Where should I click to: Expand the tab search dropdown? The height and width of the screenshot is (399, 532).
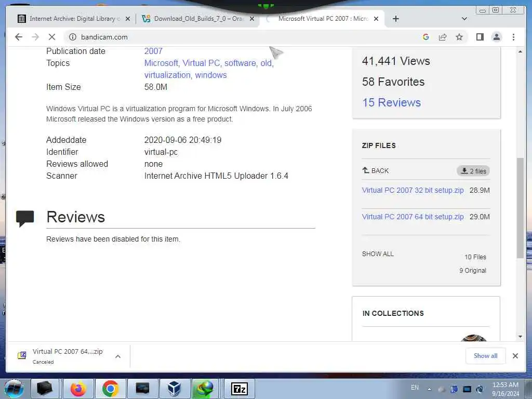(464, 19)
